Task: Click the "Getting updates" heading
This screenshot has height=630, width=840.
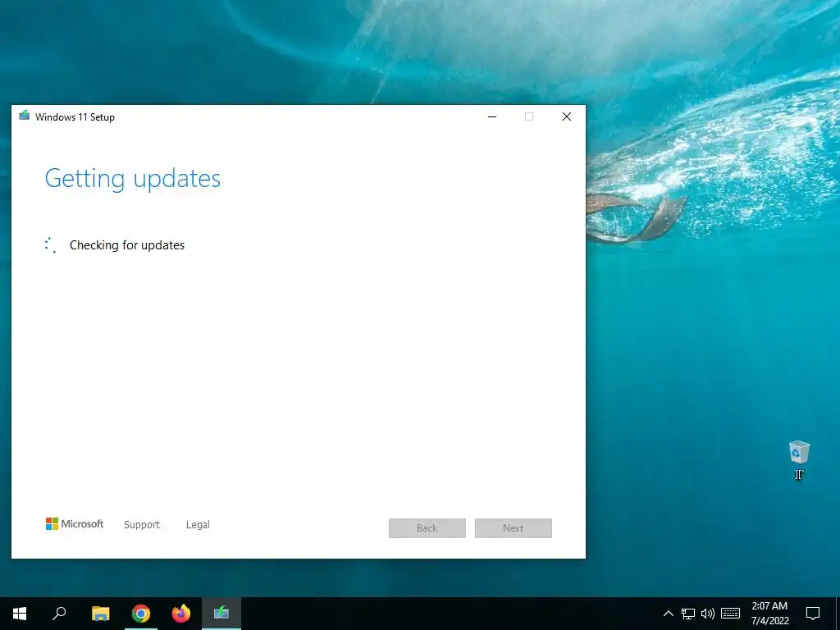Action: click(x=132, y=179)
